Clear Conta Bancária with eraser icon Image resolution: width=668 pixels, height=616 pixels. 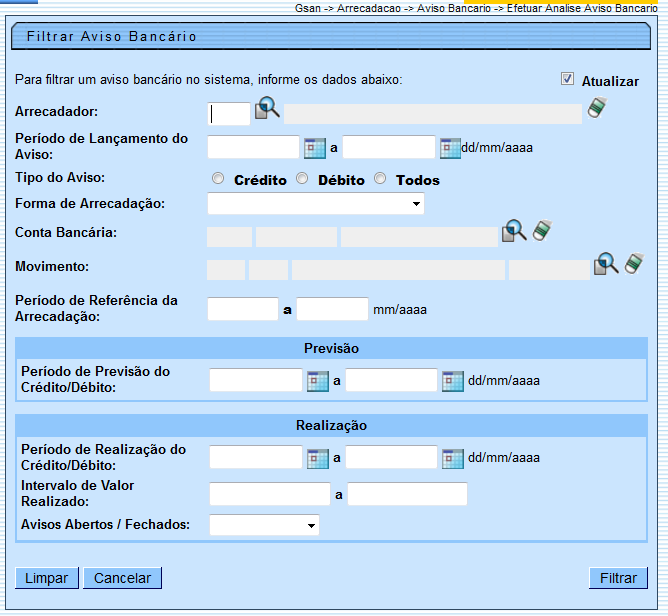[x=542, y=231]
